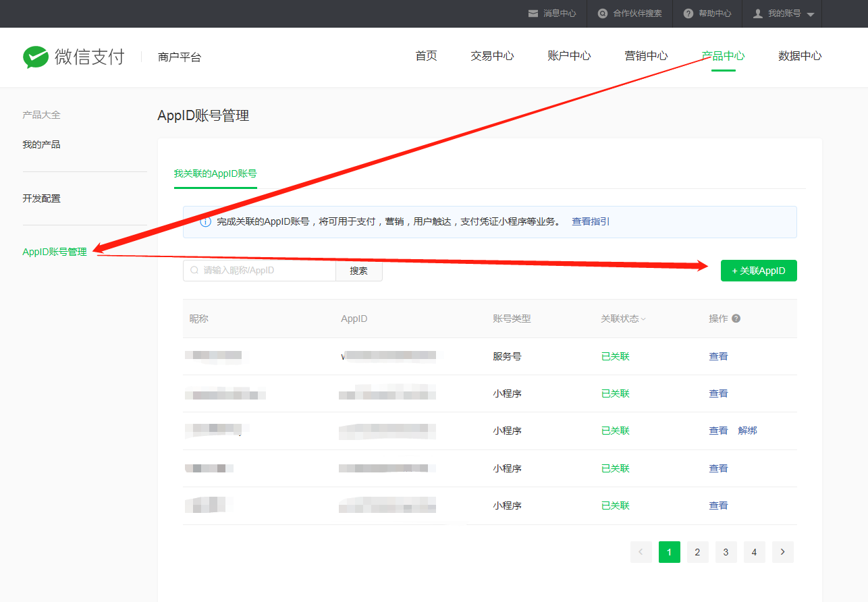Click the WeChat Pay logo icon

click(36, 57)
